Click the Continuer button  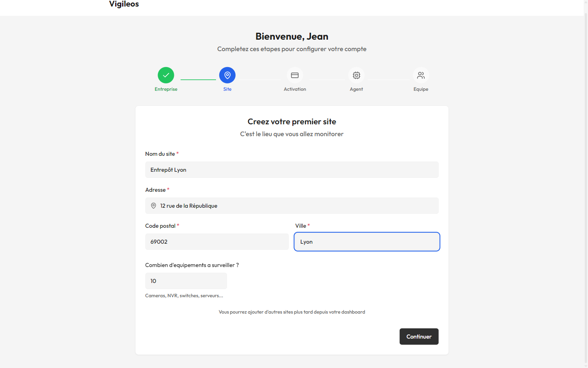tap(419, 337)
